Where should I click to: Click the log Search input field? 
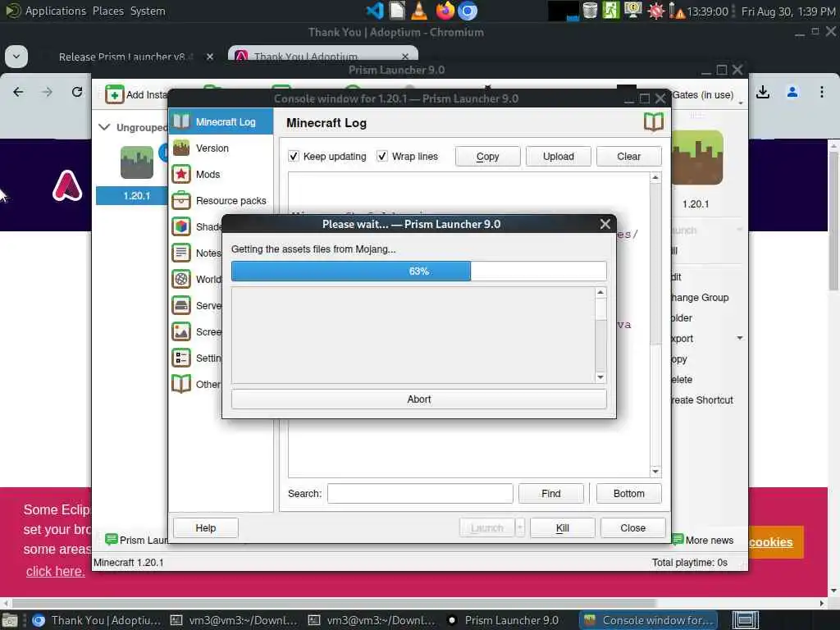[x=420, y=493]
